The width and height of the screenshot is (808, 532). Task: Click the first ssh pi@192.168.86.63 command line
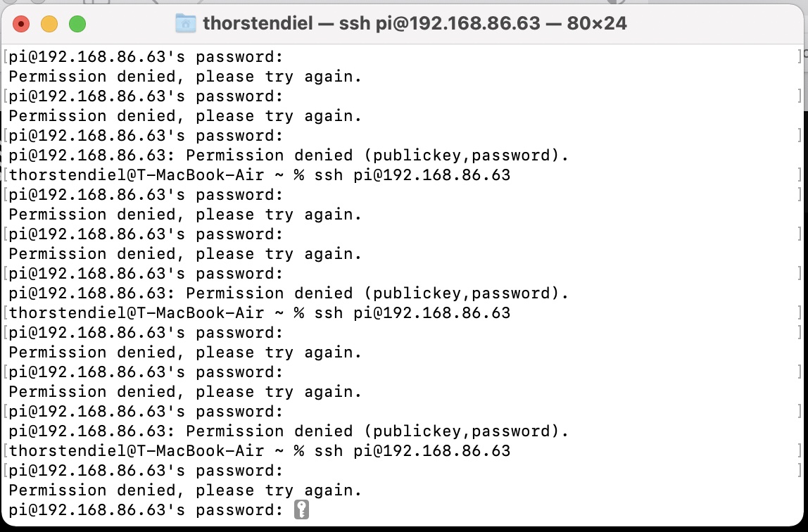tap(412, 175)
